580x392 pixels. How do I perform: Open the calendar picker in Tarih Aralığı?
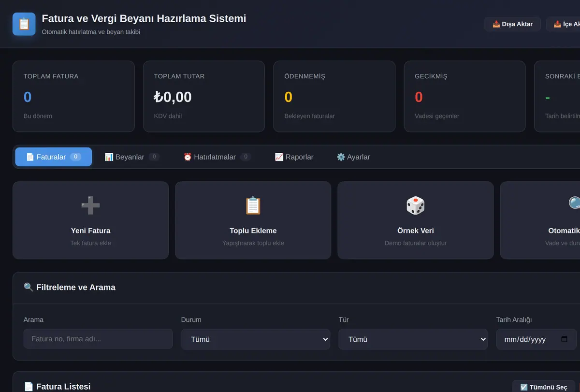(564, 339)
